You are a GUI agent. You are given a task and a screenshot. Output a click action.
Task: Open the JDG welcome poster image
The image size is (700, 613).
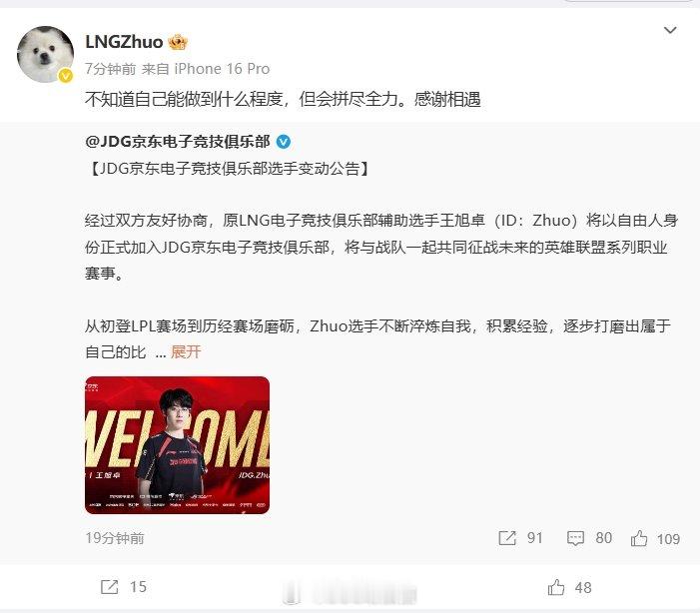pyautogui.click(x=177, y=445)
